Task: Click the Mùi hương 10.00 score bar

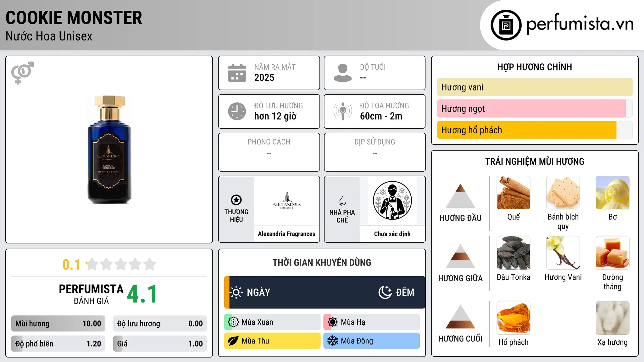Action: [58, 324]
